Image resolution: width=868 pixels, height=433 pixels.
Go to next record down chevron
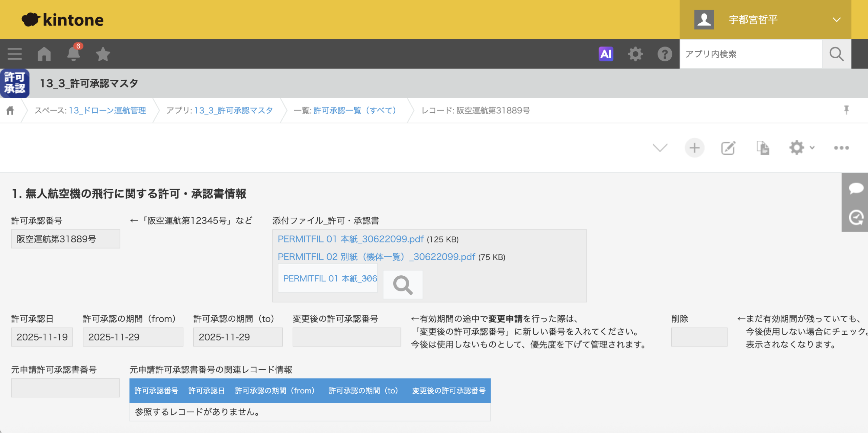[x=660, y=148]
